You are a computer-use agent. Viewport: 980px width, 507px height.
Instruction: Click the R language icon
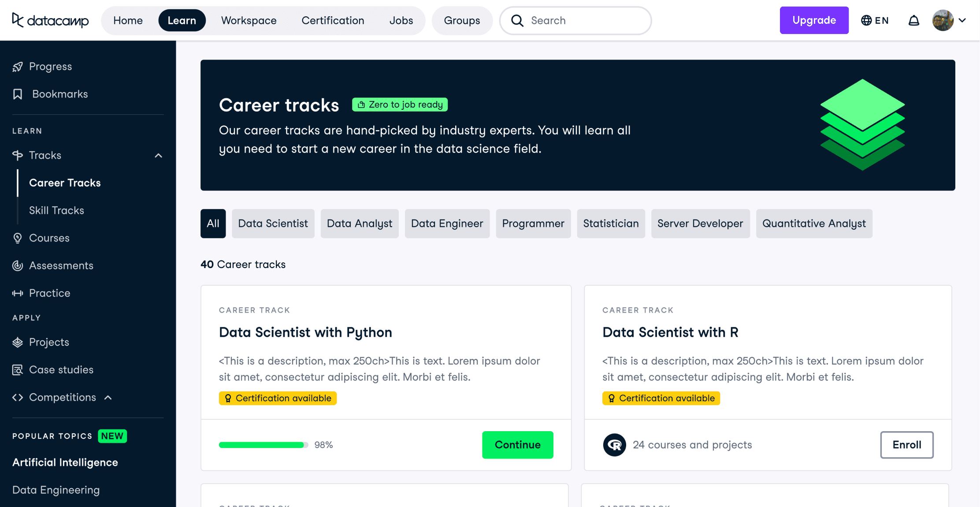tap(614, 445)
